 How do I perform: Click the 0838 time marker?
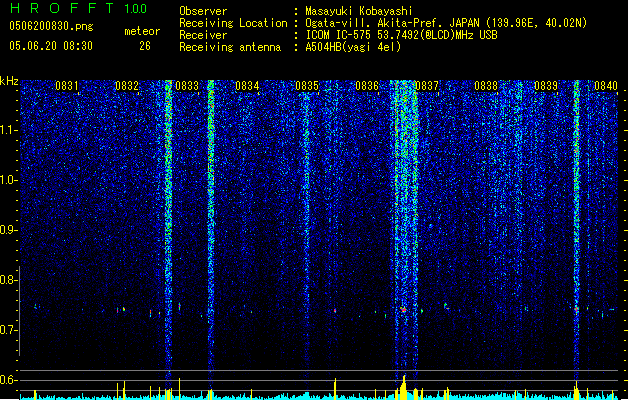pyautogui.click(x=486, y=86)
